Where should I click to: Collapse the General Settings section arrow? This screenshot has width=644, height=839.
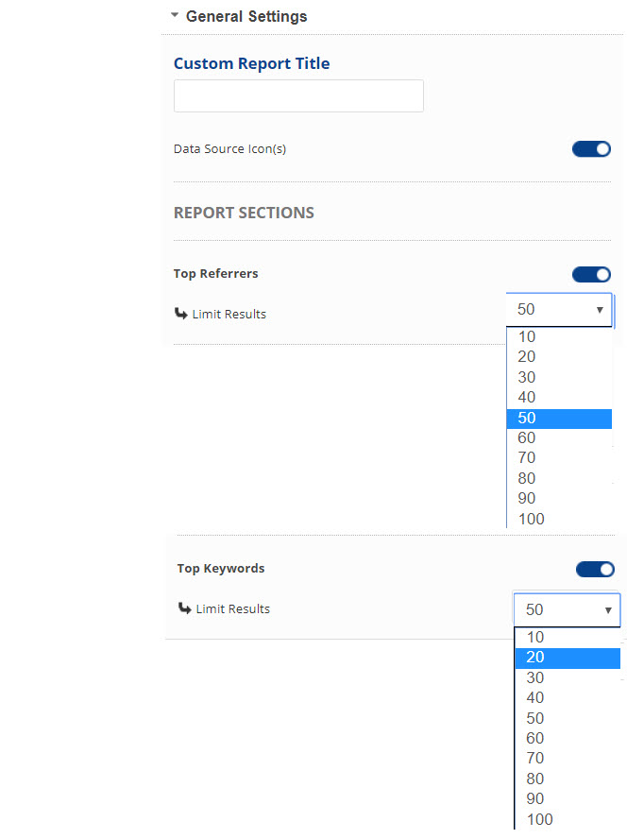[175, 16]
